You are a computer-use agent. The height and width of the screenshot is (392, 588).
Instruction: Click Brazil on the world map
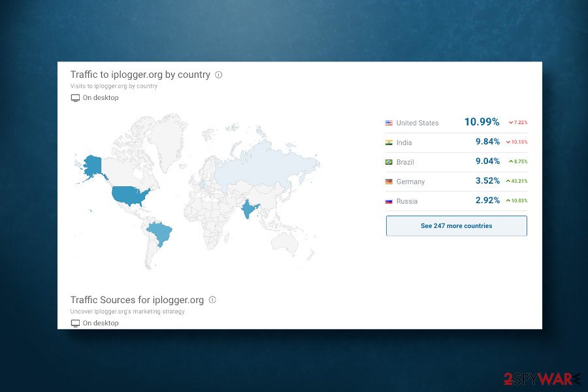click(x=159, y=233)
